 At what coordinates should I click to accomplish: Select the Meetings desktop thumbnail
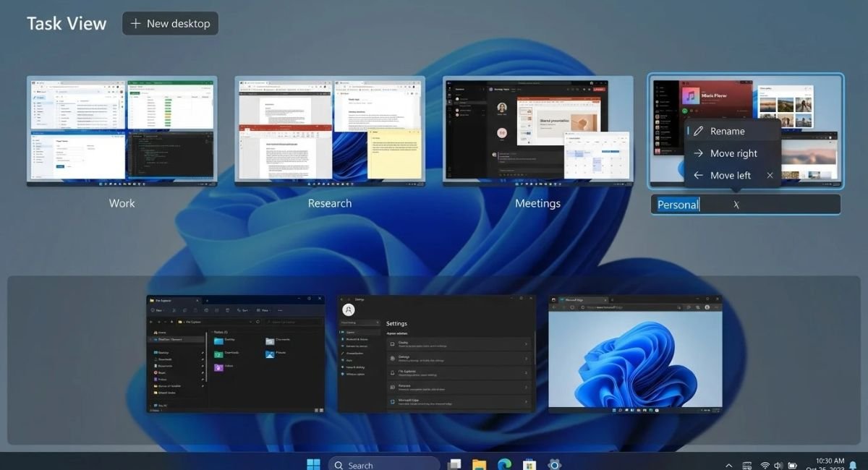(538, 131)
